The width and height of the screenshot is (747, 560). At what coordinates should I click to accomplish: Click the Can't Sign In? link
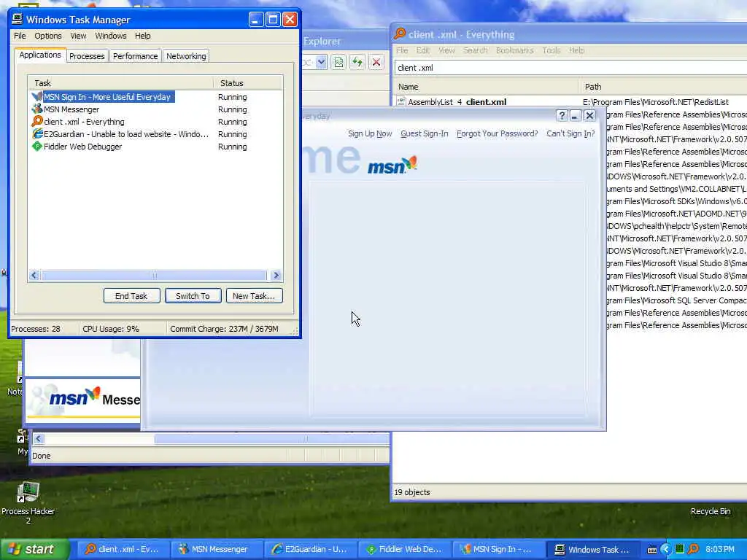[570, 134]
